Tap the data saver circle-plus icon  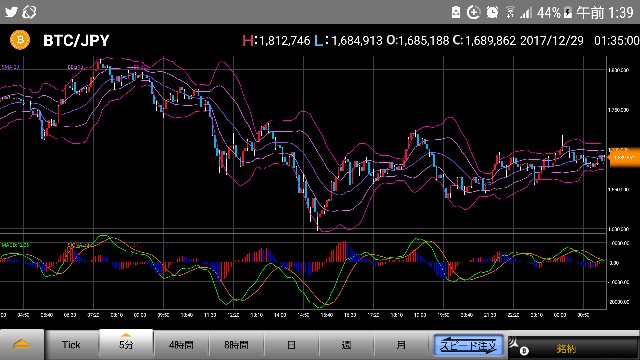pyautogui.click(x=473, y=12)
